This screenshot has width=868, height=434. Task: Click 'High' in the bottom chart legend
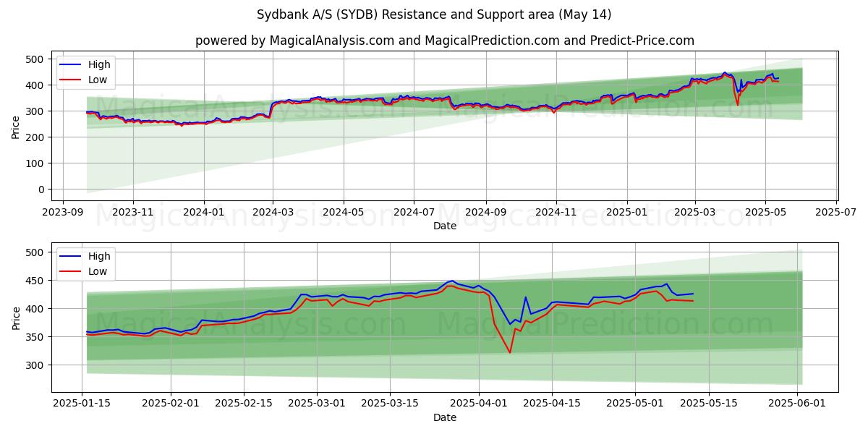click(x=99, y=256)
